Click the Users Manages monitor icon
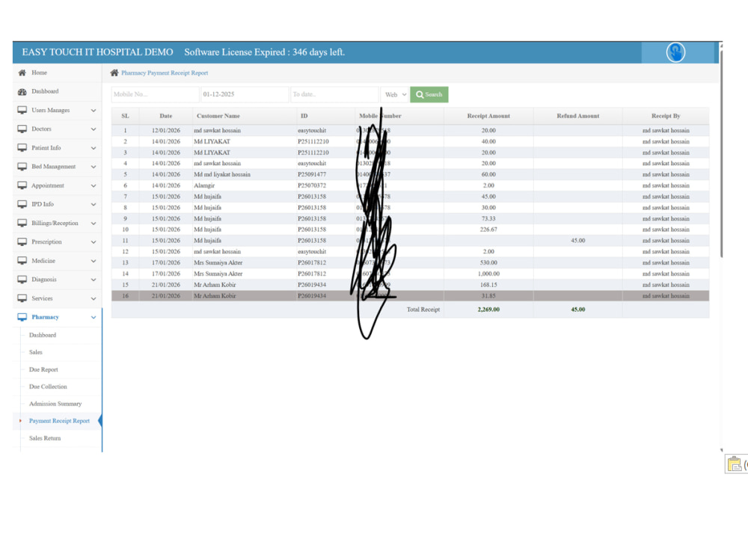748x560 pixels. click(x=22, y=110)
